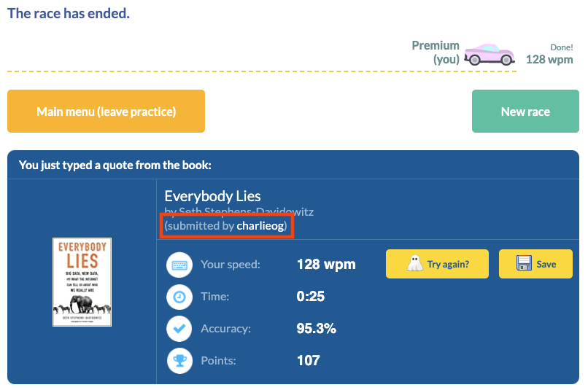The image size is (588, 390).
Task: Click the Done! result above the track
Action: pyautogui.click(x=561, y=47)
